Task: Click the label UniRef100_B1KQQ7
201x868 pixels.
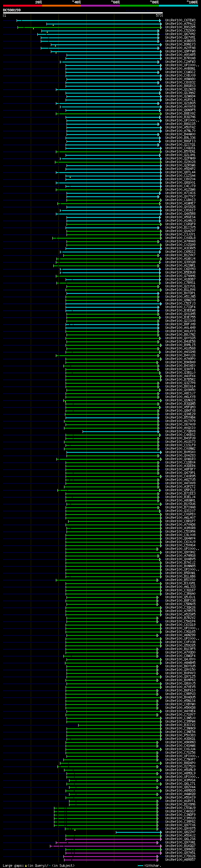Action: click(x=180, y=846)
